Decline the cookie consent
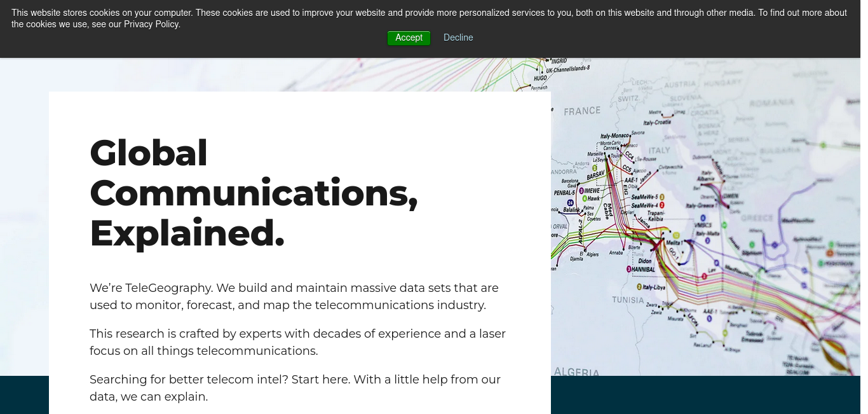This screenshot has height=414, width=868. tap(458, 38)
